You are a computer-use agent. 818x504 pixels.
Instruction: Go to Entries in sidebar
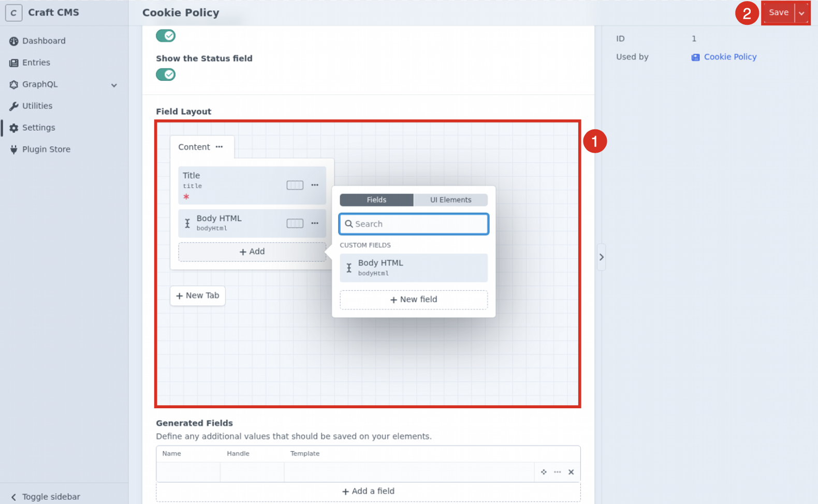(36, 63)
